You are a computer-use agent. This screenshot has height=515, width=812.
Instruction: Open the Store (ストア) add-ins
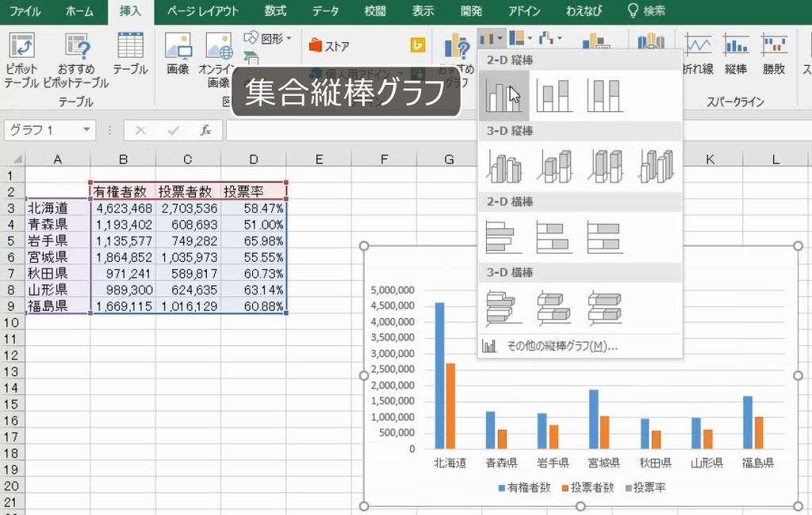point(329,46)
